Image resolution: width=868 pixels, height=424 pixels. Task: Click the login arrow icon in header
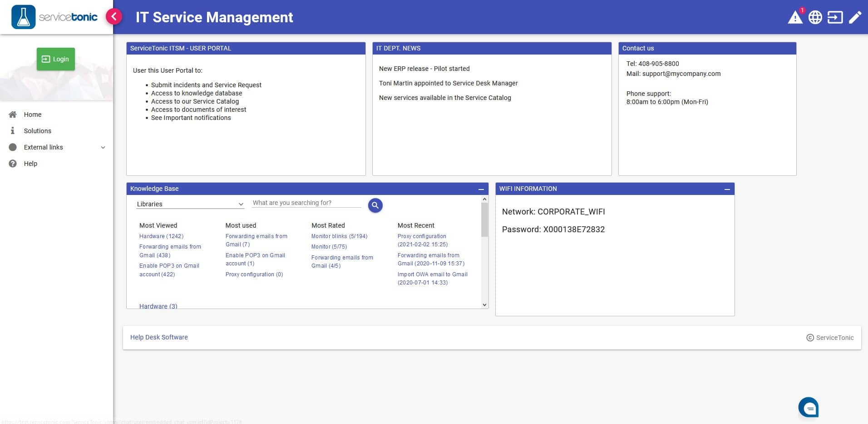pos(835,17)
